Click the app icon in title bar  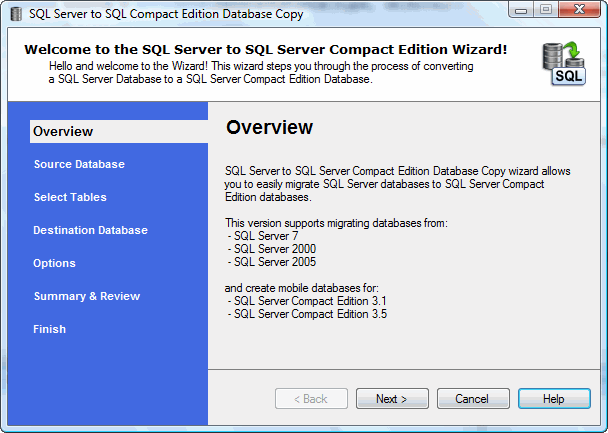(x=17, y=13)
